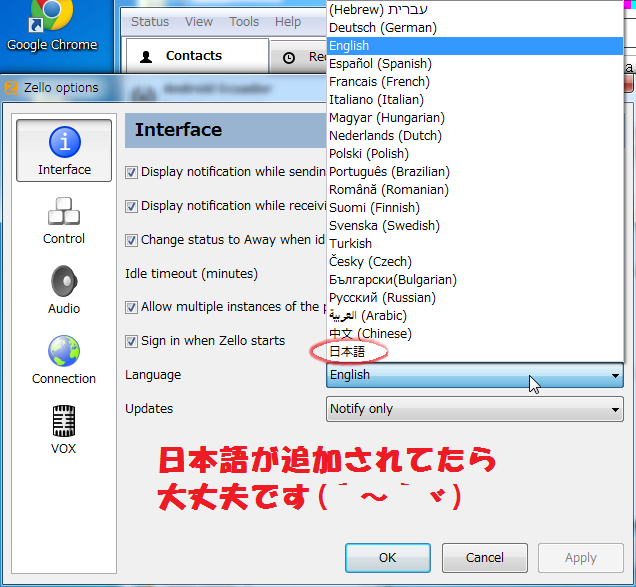This screenshot has height=587, width=636.
Task: Open the Help menu in Zello window
Action: pos(288,22)
